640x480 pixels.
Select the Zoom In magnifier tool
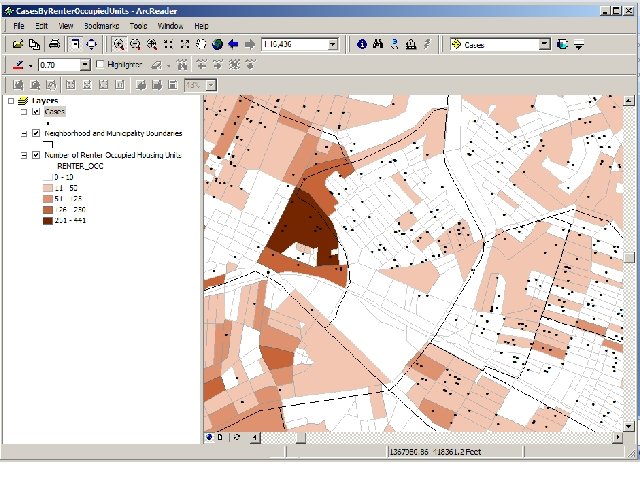119,44
